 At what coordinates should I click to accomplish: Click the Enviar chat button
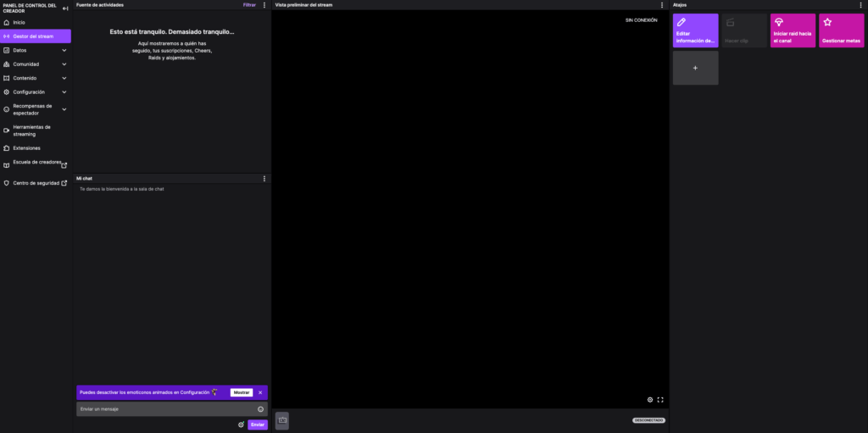(x=258, y=425)
